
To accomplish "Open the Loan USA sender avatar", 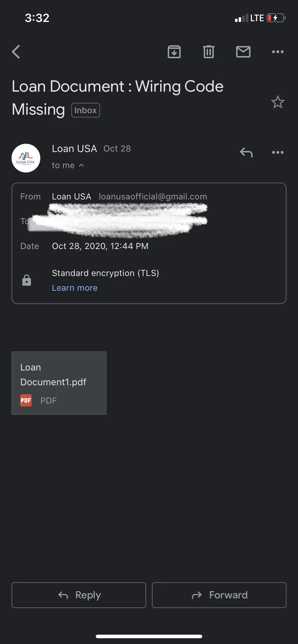I will [26, 158].
